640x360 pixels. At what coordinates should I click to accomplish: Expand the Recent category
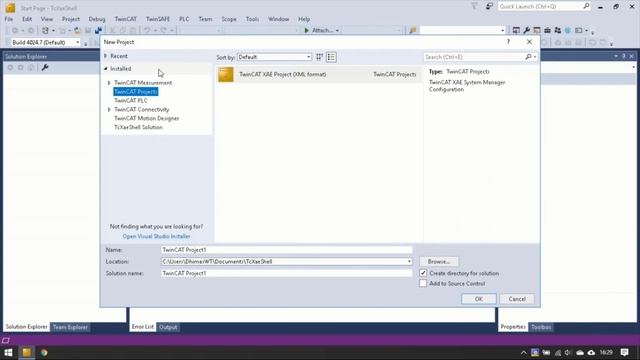click(x=105, y=56)
